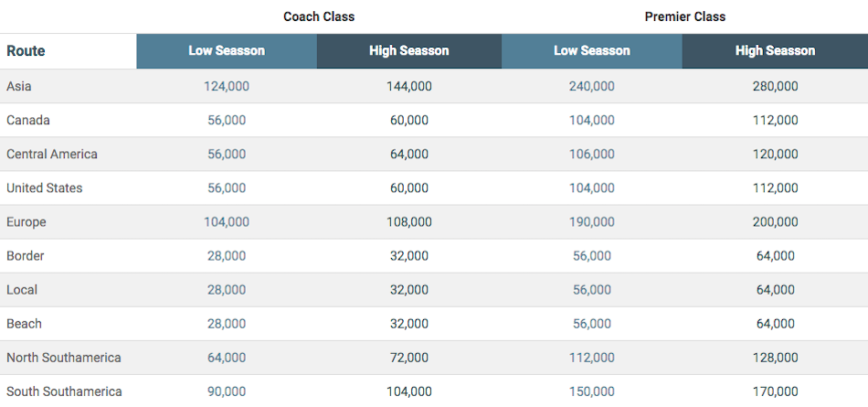868x407 pixels.
Task: Select Asia's 280,000 Premier High Season value
Action: click(x=775, y=86)
